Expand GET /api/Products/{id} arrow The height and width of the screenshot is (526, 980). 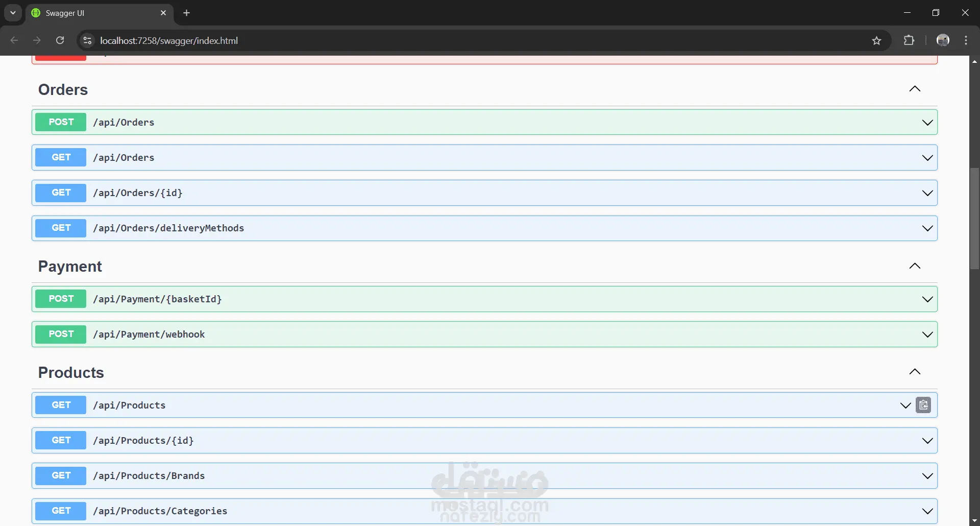pyautogui.click(x=927, y=441)
